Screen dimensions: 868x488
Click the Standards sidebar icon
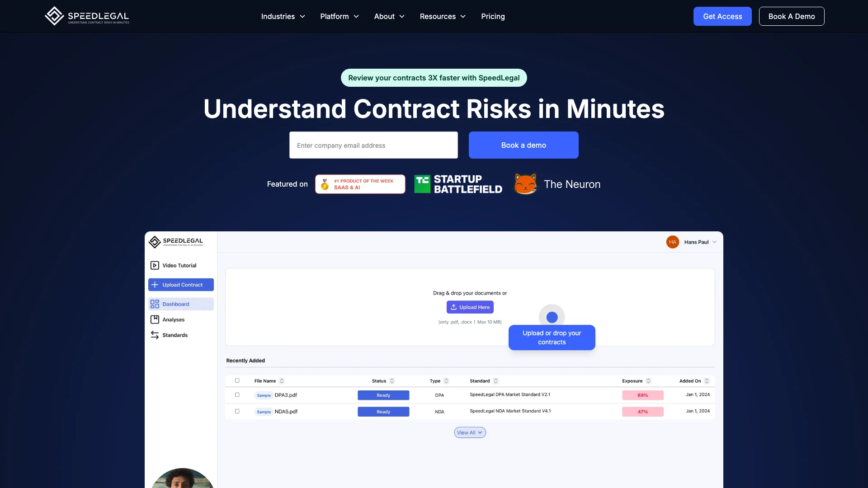[x=155, y=335]
